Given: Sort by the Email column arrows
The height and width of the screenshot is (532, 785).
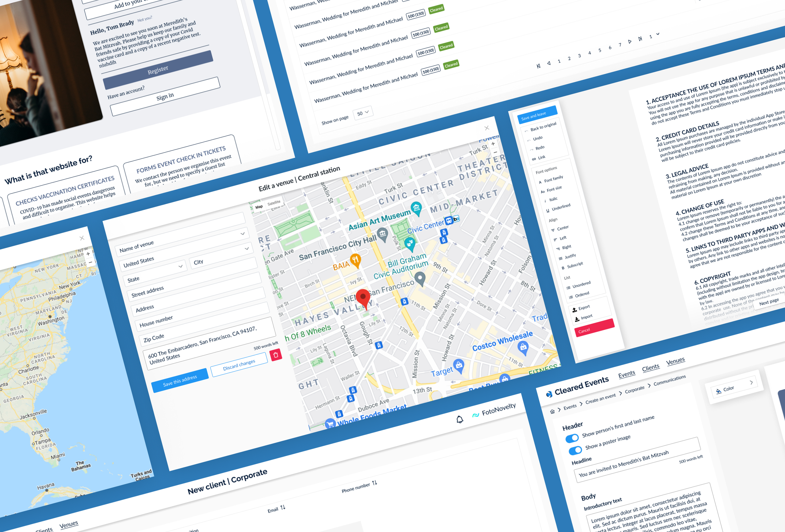Looking at the screenshot, I should point(283,507).
